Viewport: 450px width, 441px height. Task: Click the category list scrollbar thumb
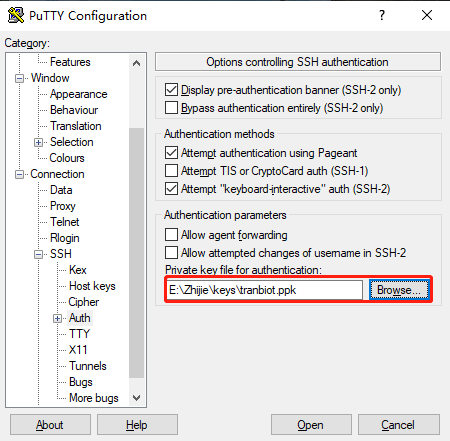[x=136, y=253]
